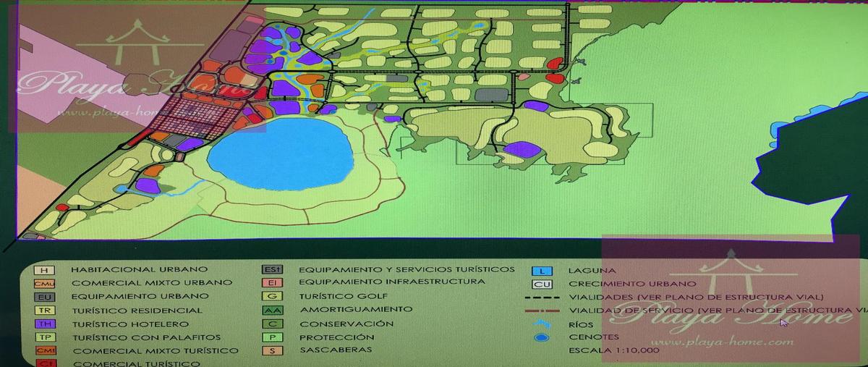Click the blue Cenotes circle symbol
868x367 pixels.
[542, 337]
